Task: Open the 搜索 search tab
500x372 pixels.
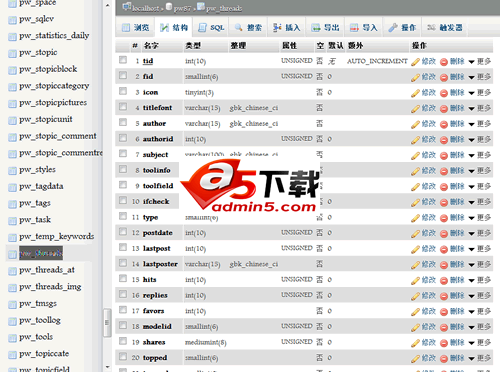Action: pyautogui.click(x=248, y=28)
